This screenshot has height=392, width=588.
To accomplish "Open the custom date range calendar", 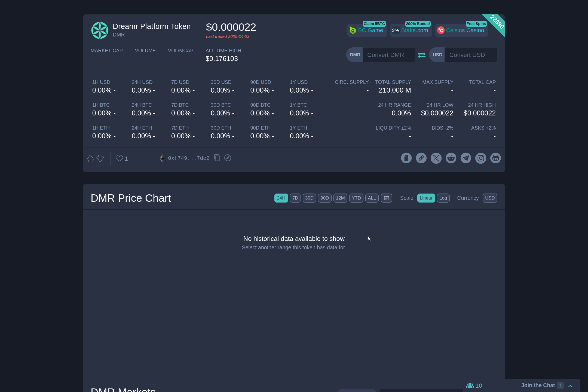I will point(386,198).
